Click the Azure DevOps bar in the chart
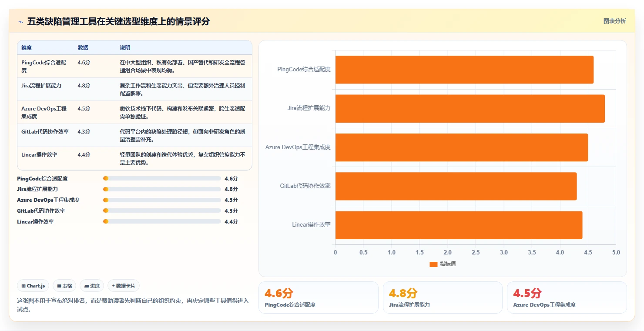 coord(462,147)
